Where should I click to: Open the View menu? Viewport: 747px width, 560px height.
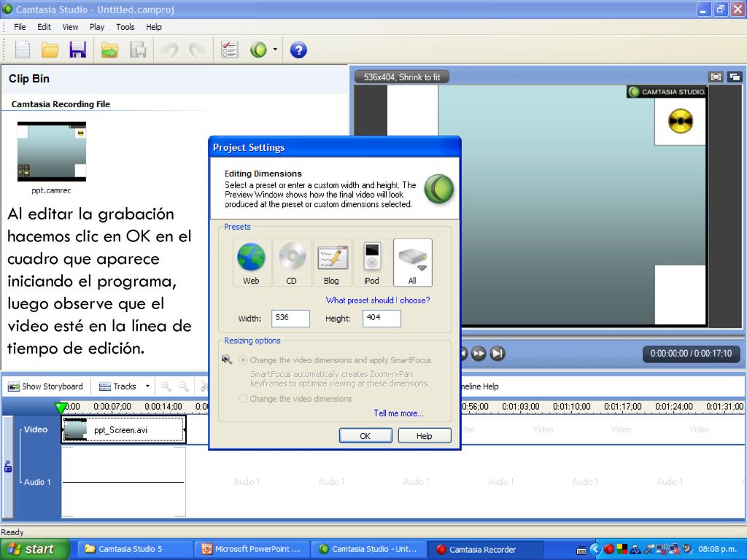point(70,27)
